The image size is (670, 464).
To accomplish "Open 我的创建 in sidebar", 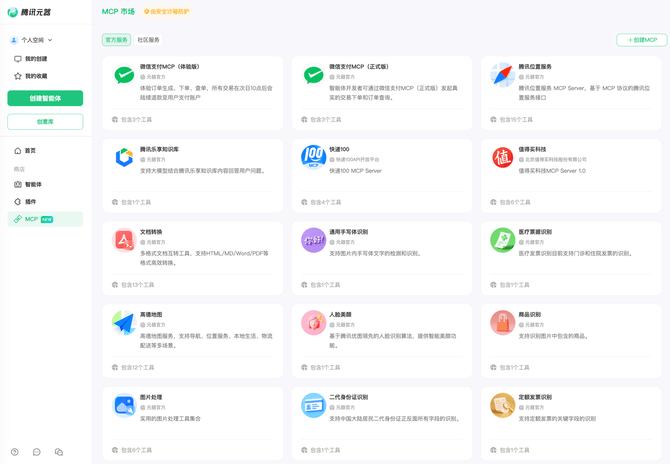I will click(36, 59).
